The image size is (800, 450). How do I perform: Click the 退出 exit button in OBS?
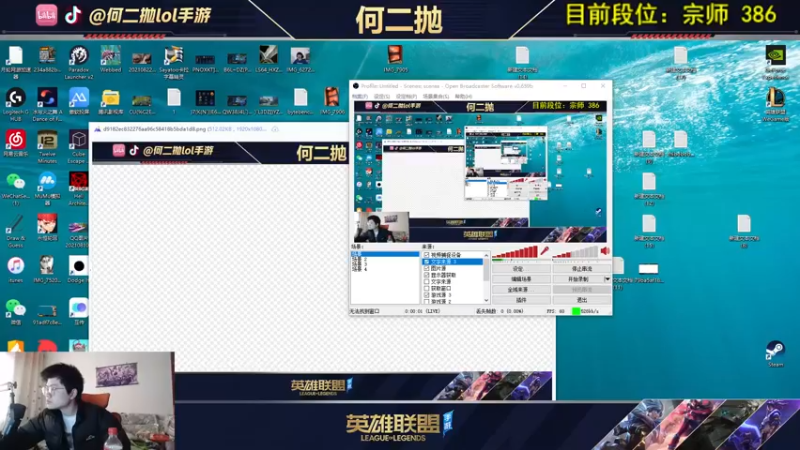click(x=581, y=300)
